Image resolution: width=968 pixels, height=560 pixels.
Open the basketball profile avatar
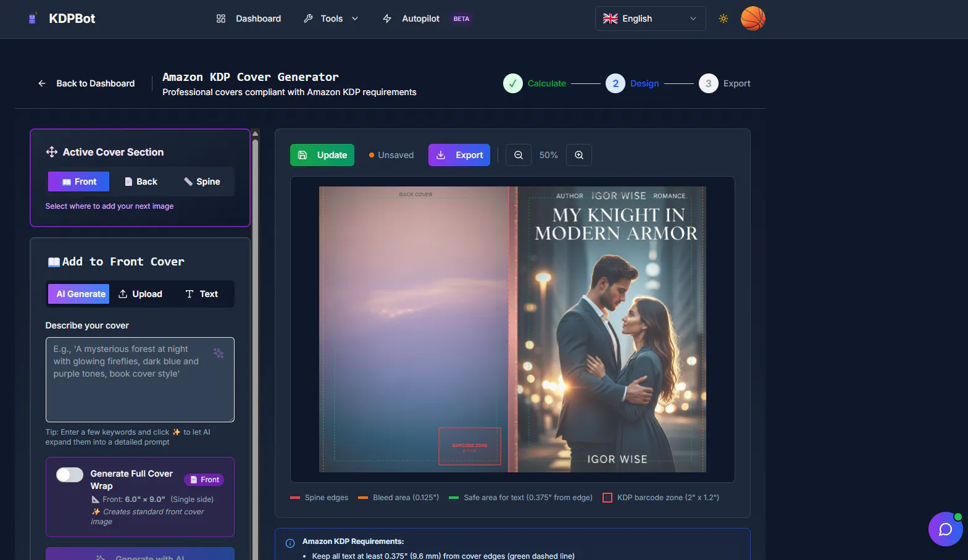pyautogui.click(x=753, y=19)
